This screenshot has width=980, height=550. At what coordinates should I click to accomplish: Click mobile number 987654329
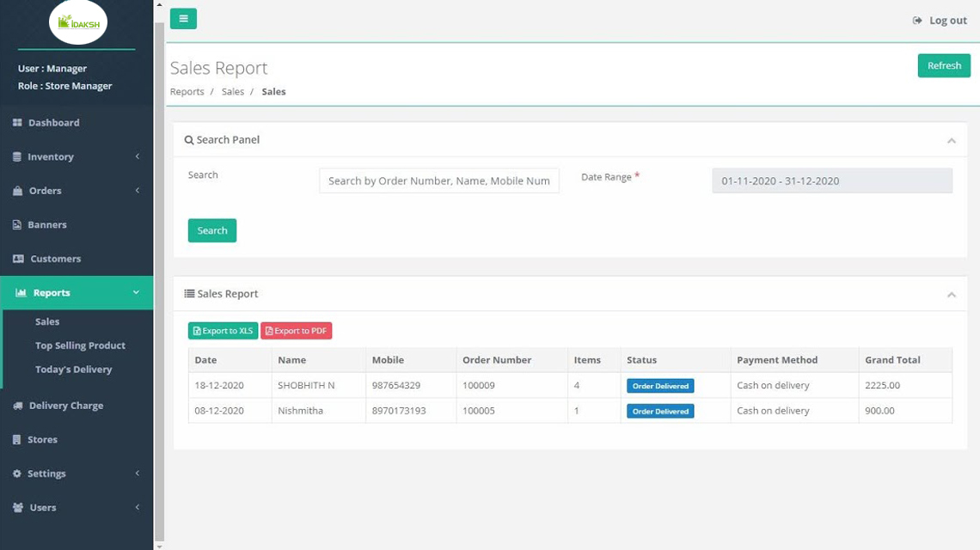396,386
